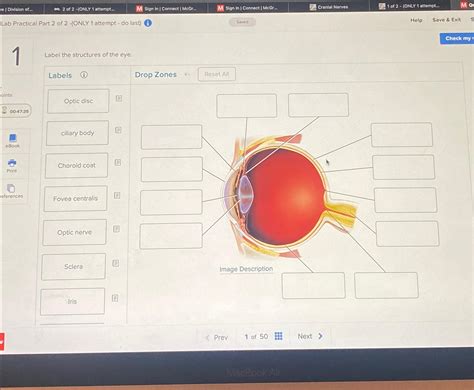The width and height of the screenshot is (474, 390).
Task: Select the Optic nerve label
Action: pos(74,232)
